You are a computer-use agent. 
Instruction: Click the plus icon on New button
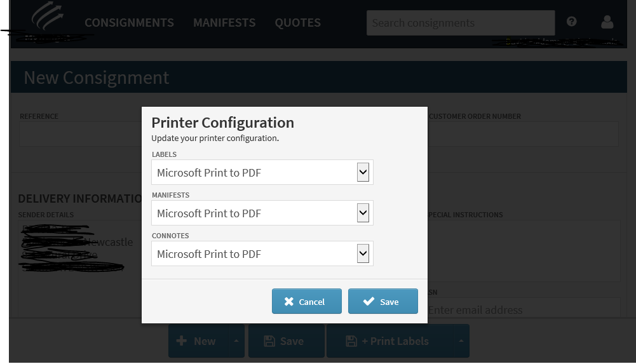[x=182, y=341]
